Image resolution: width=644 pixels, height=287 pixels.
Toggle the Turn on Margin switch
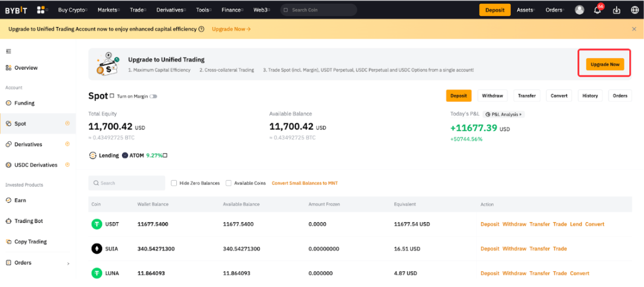coord(153,96)
